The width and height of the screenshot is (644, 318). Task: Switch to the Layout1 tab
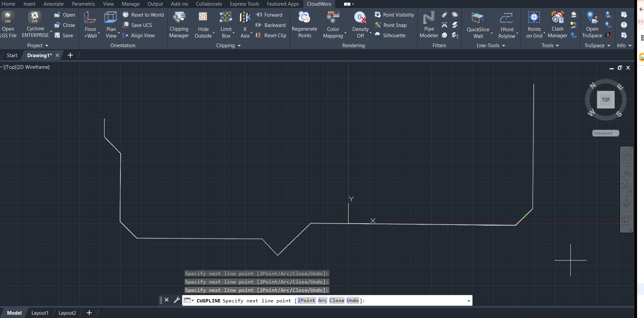40,313
